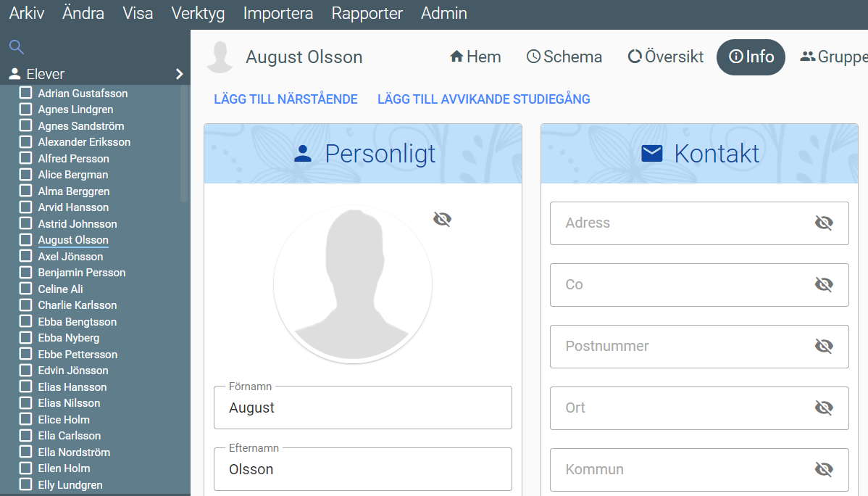Open the Verktyg menu
868x496 pixels.
pyautogui.click(x=198, y=13)
